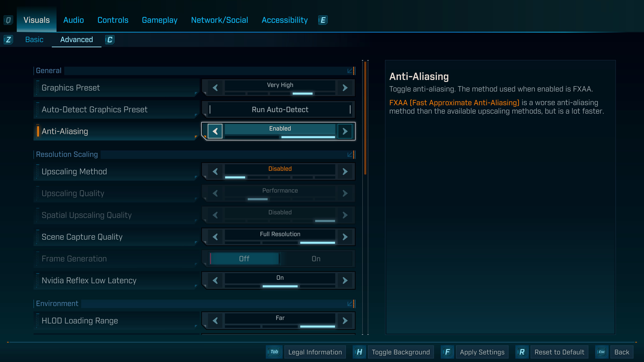Open the Gameplay tab
Viewport: 644px width, 362px height.
point(159,20)
